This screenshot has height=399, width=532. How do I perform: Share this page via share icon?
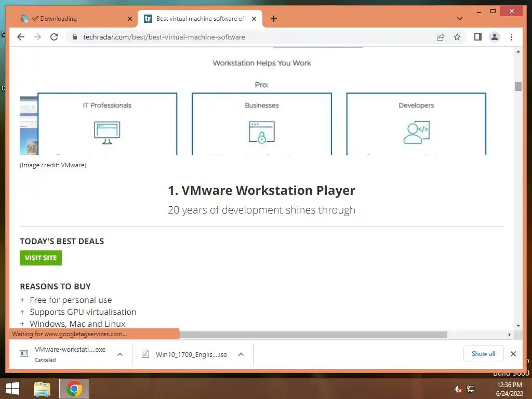pos(441,37)
